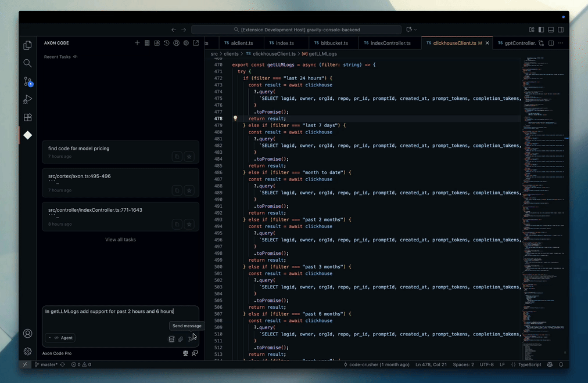588x383 pixels.
Task: Click the sync changes icon in status bar
Action: (x=63, y=364)
